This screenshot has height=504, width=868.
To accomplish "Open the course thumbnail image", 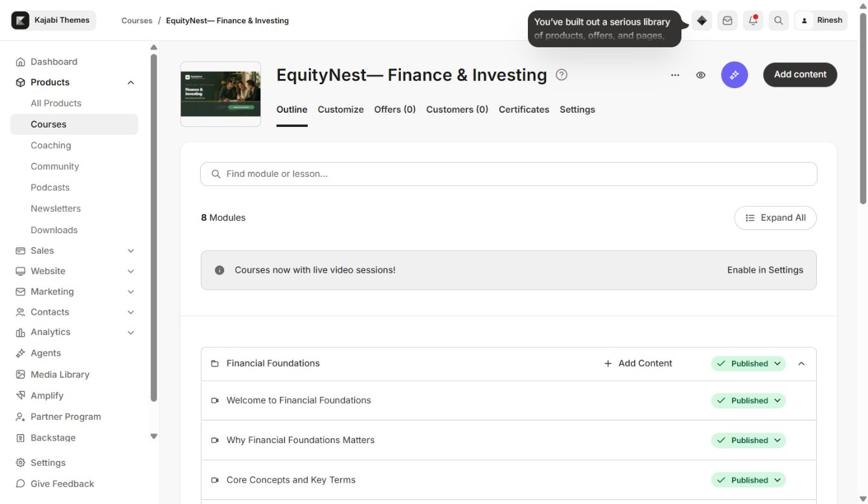I will coord(221,94).
